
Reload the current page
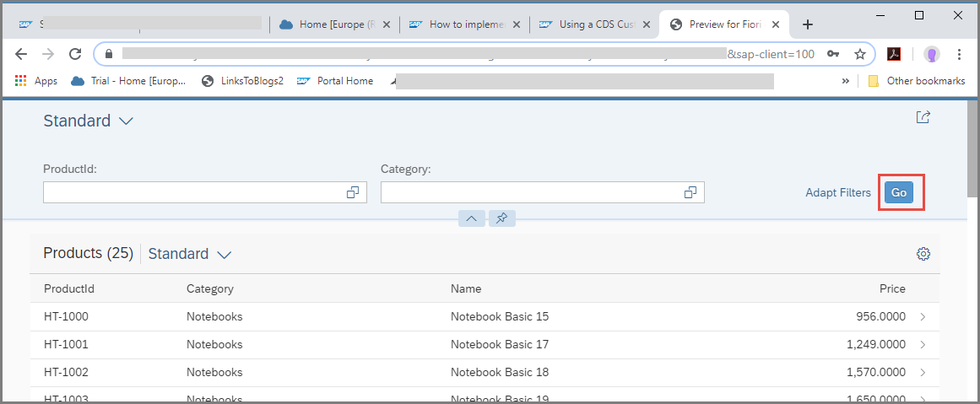[x=75, y=54]
